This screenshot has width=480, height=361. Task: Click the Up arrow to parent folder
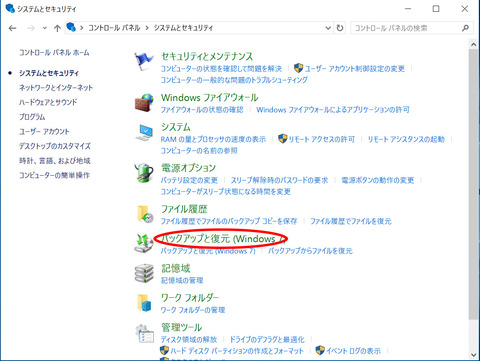click(x=57, y=28)
